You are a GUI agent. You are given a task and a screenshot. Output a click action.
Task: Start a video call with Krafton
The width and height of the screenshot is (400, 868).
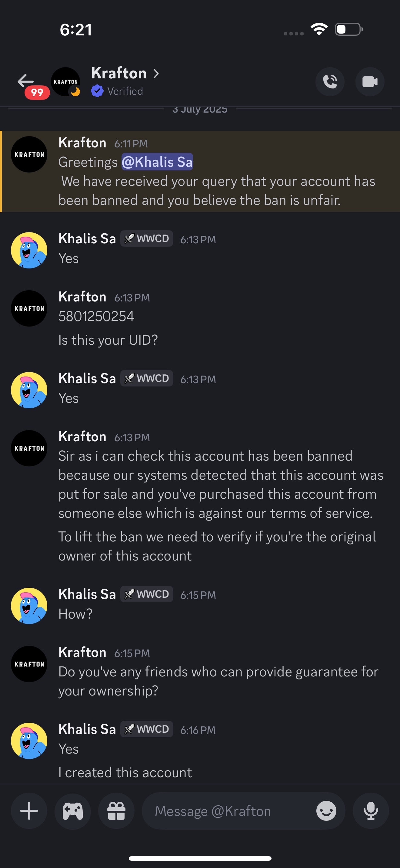(x=370, y=82)
